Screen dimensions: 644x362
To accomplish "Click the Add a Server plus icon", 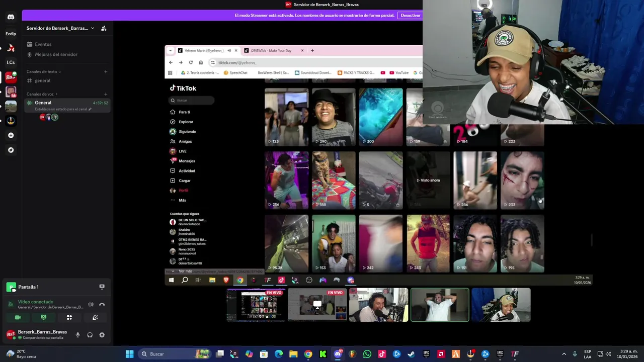I will (11, 135).
